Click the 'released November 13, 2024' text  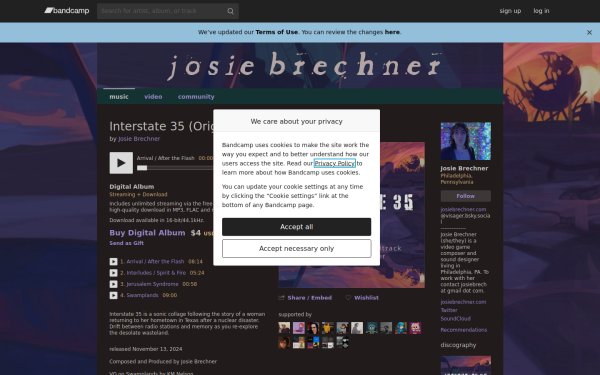(x=146, y=349)
